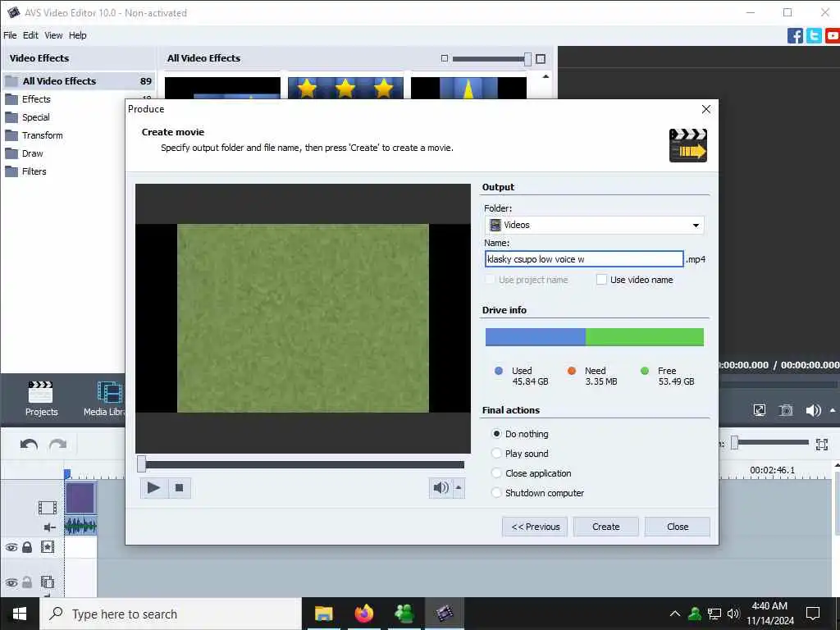Play the preview in Produce dialog
The width and height of the screenshot is (840, 630).
pyautogui.click(x=153, y=487)
